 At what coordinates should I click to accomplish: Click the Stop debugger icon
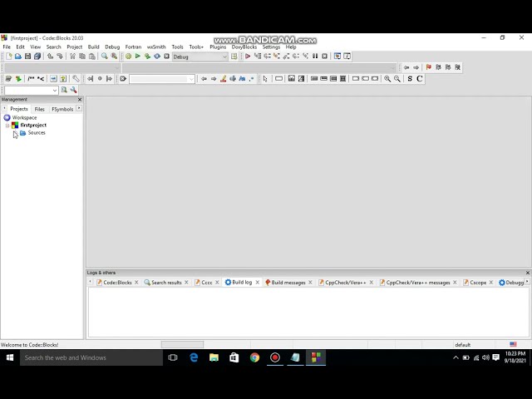pos(324,57)
